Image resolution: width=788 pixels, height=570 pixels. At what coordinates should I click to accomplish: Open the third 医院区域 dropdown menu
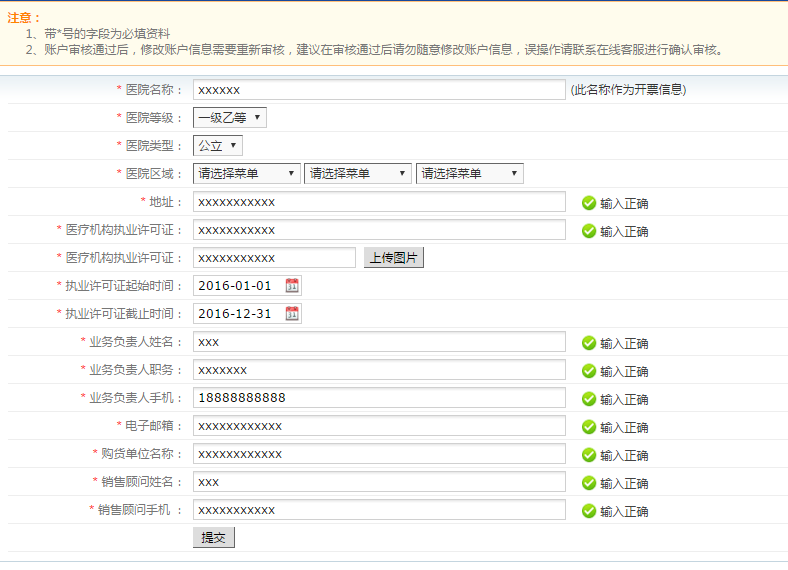point(470,174)
